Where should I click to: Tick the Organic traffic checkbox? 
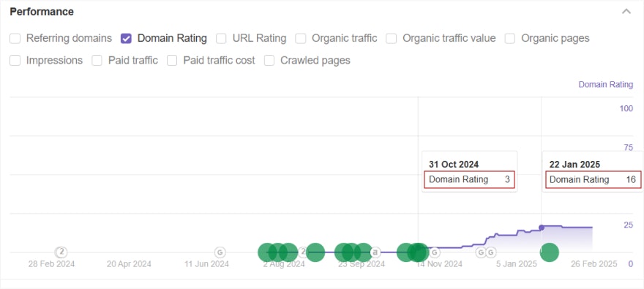click(x=301, y=39)
